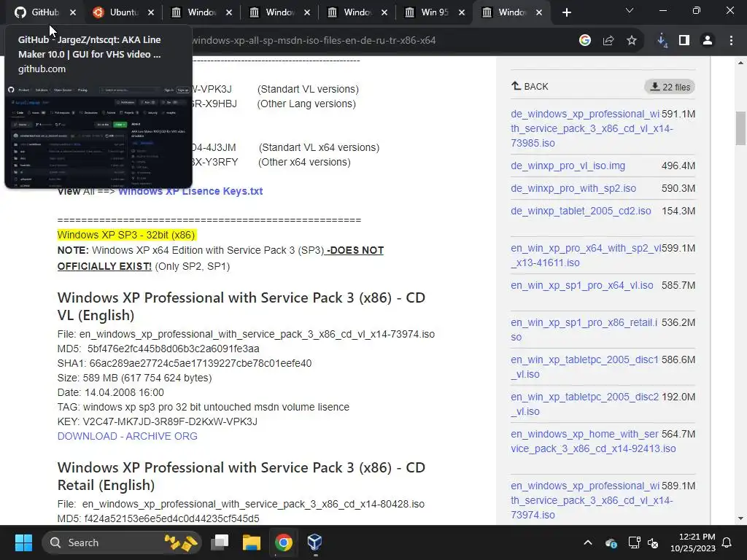Click the taskbar Search box
This screenshot has width=747, height=560.
122,542
